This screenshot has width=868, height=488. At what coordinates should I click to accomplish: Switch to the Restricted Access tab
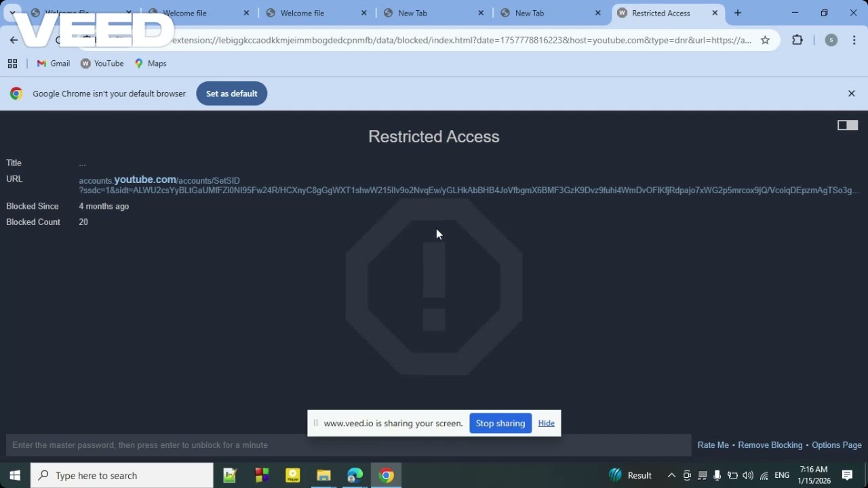point(661,13)
